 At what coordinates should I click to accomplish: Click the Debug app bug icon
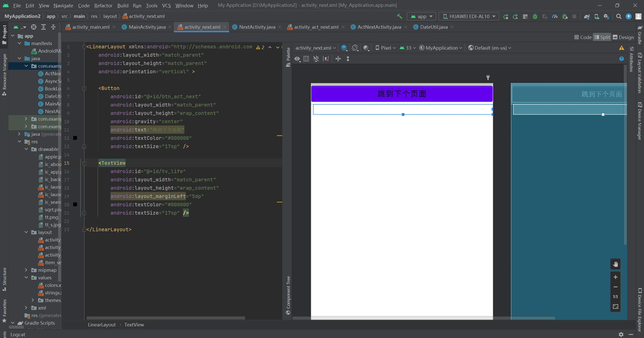[535, 16]
